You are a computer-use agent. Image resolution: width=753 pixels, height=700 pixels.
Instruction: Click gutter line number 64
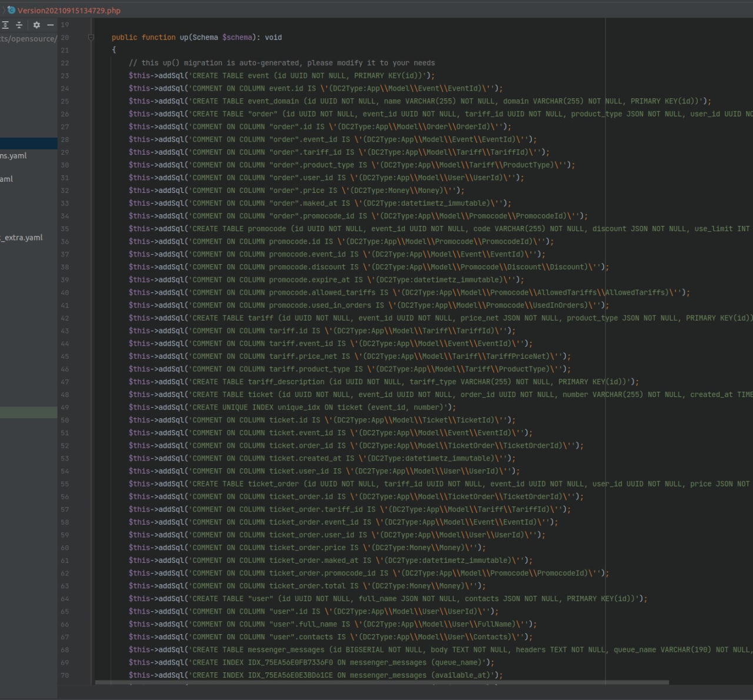pyautogui.click(x=65, y=598)
